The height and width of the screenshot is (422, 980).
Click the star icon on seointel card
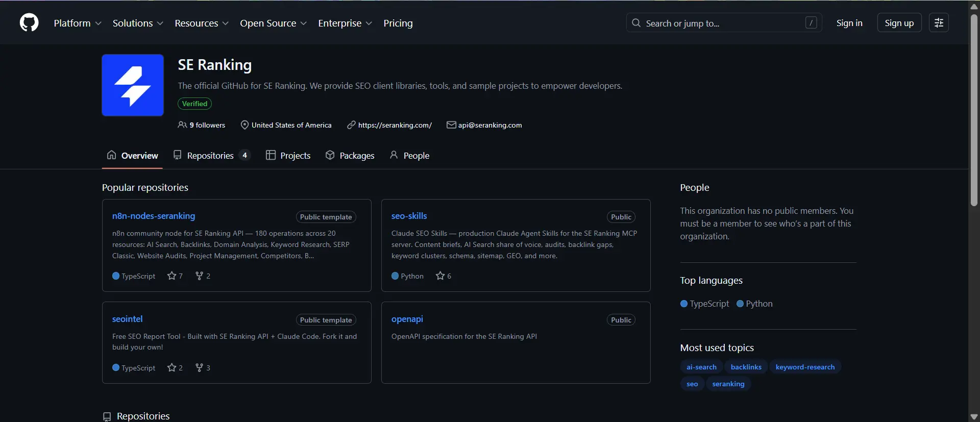tap(171, 368)
